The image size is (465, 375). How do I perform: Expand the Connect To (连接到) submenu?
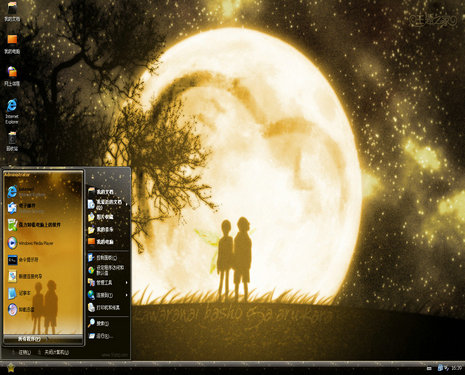point(108,295)
